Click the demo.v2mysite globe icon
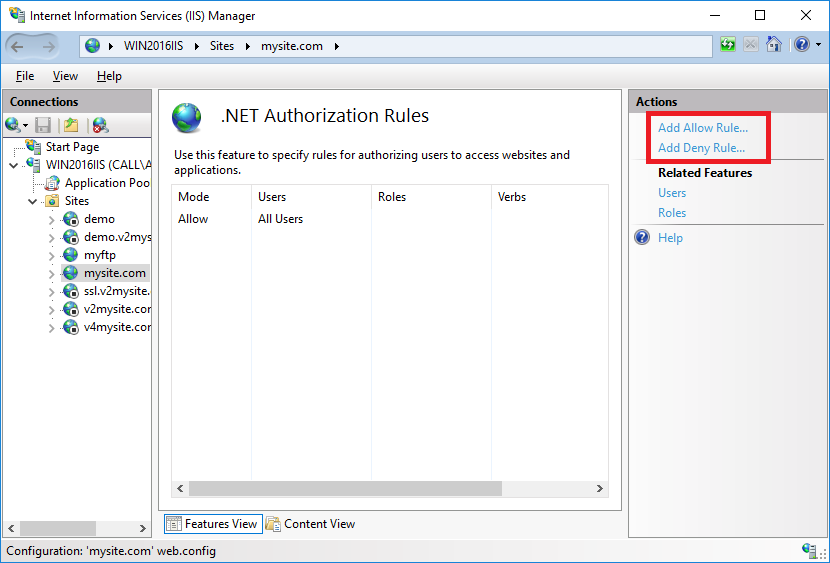This screenshot has width=830, height=563. (71, 237)
